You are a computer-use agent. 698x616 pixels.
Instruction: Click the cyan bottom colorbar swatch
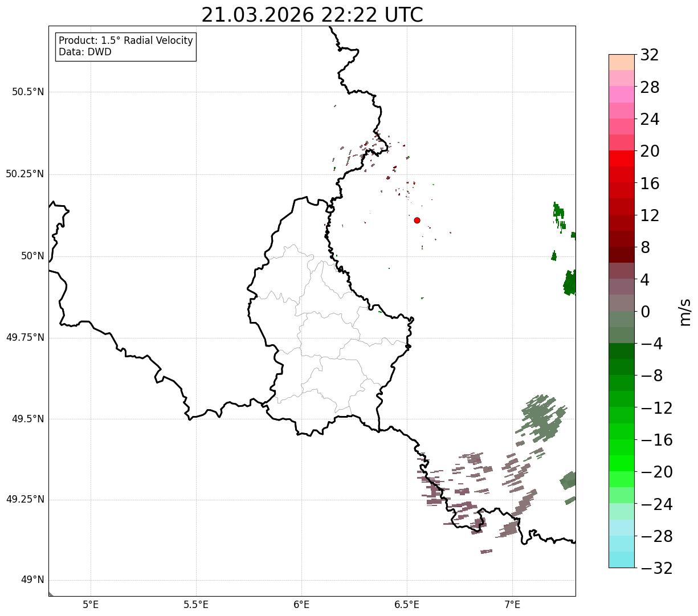point(622,560)
